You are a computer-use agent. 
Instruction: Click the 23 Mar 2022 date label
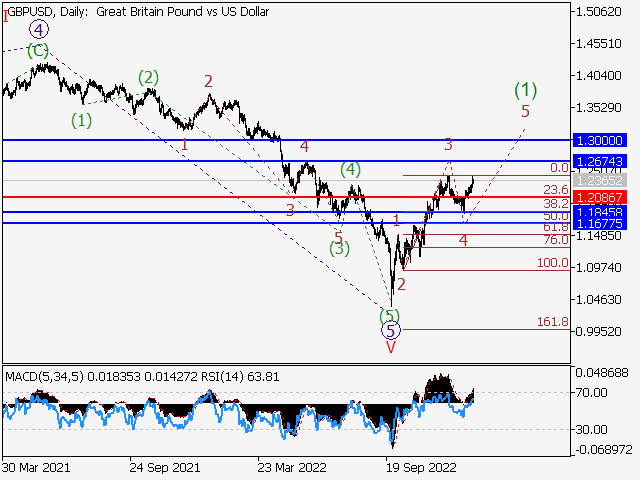(292, 468)
